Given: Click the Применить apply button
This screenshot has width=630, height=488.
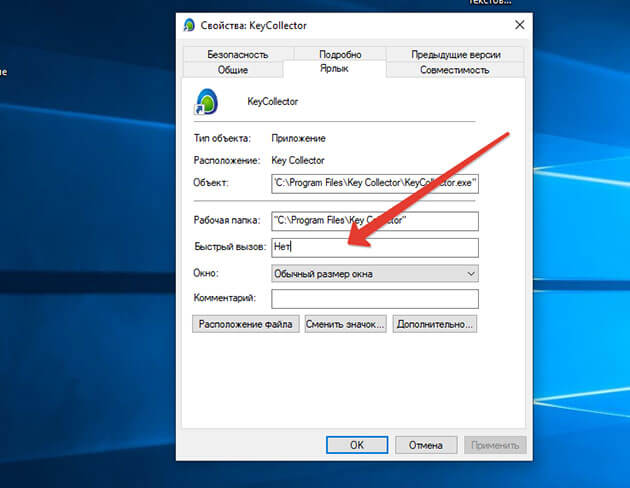Looking at the screenshot, I should (493, 445).
